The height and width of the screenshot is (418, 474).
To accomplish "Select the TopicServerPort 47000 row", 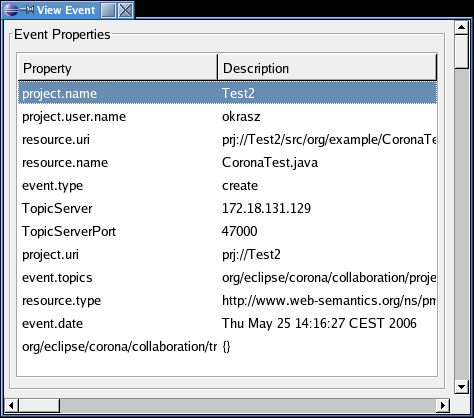I will (x=227, y=232).
